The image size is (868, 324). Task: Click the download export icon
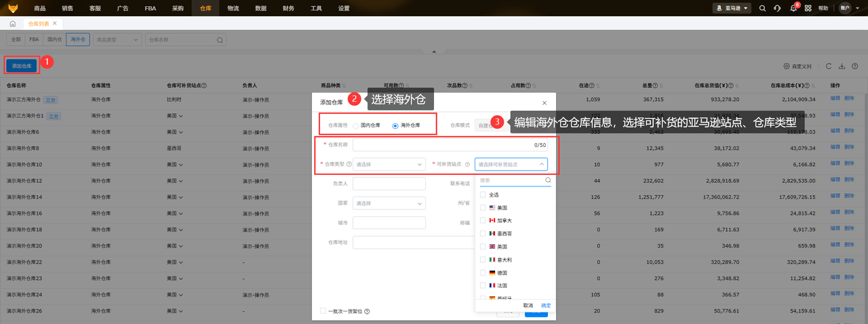click(842, 66)
